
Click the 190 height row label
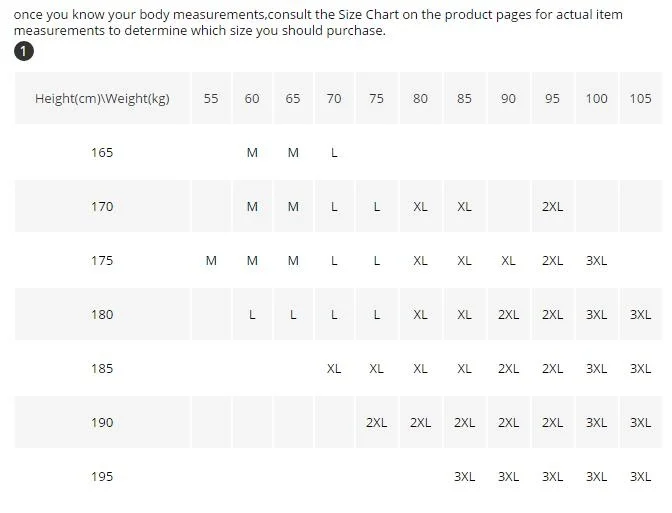(102, 422)
